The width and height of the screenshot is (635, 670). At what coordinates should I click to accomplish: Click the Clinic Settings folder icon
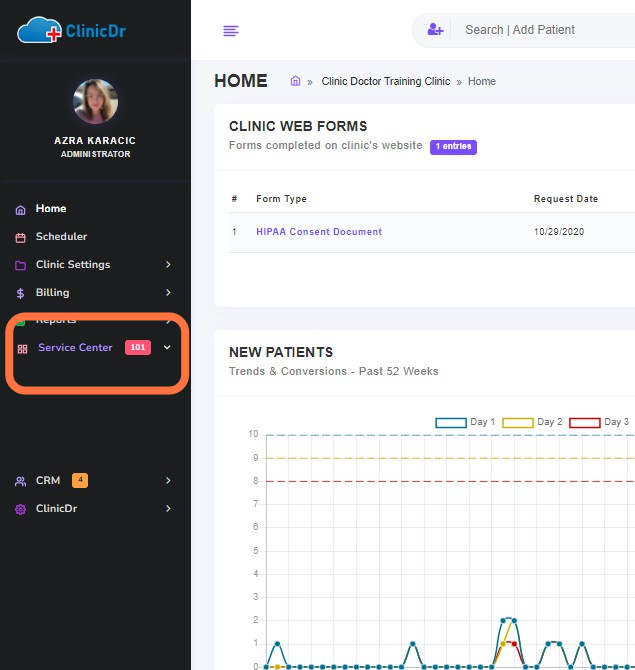pyautogui.click(x=20, y=265)
